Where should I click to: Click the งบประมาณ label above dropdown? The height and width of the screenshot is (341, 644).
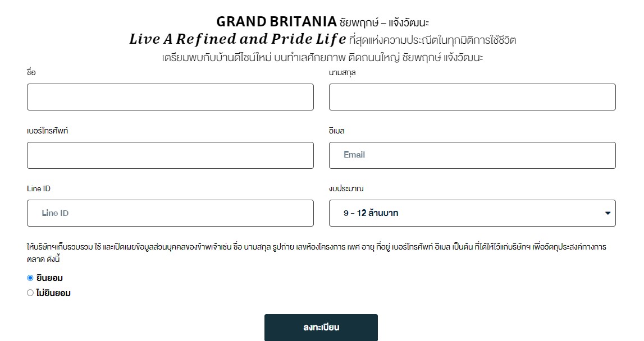346,188
